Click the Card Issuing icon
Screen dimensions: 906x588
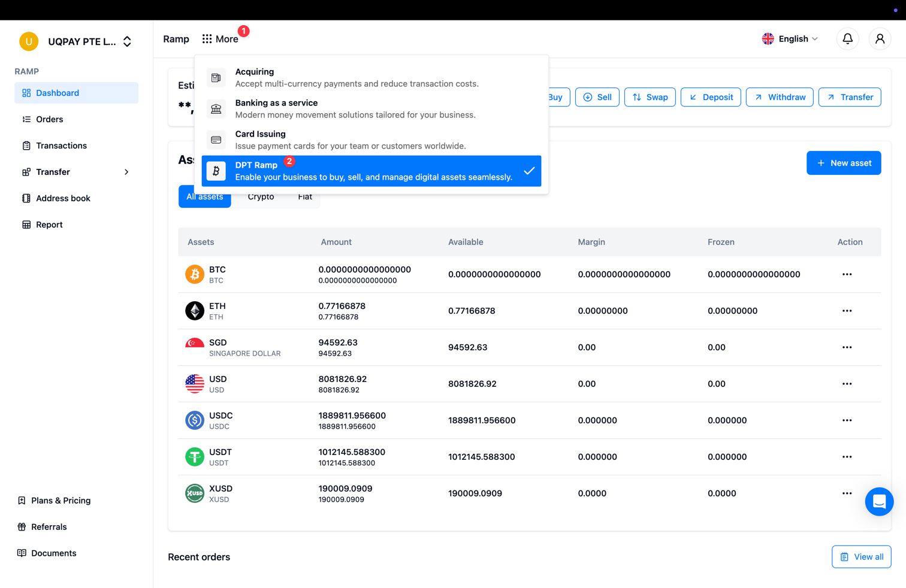(x=216, y=140)
